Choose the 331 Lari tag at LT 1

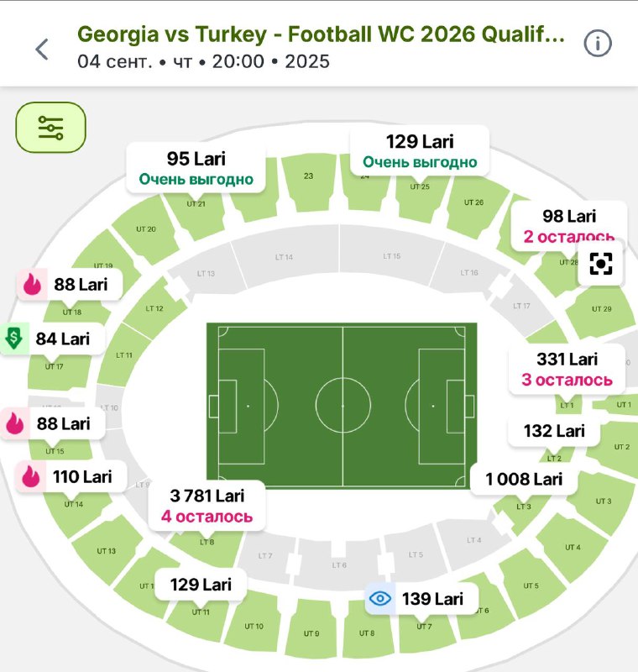point(567,369)
